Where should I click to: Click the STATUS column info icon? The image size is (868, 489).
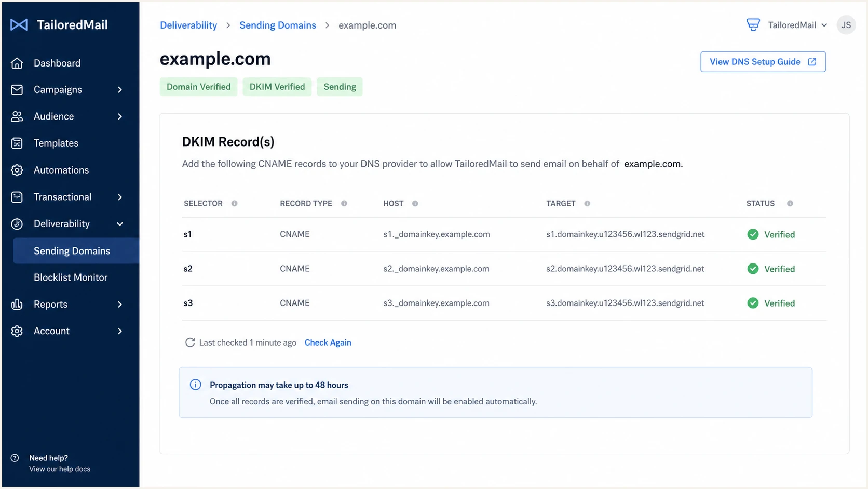coord(790,203)
